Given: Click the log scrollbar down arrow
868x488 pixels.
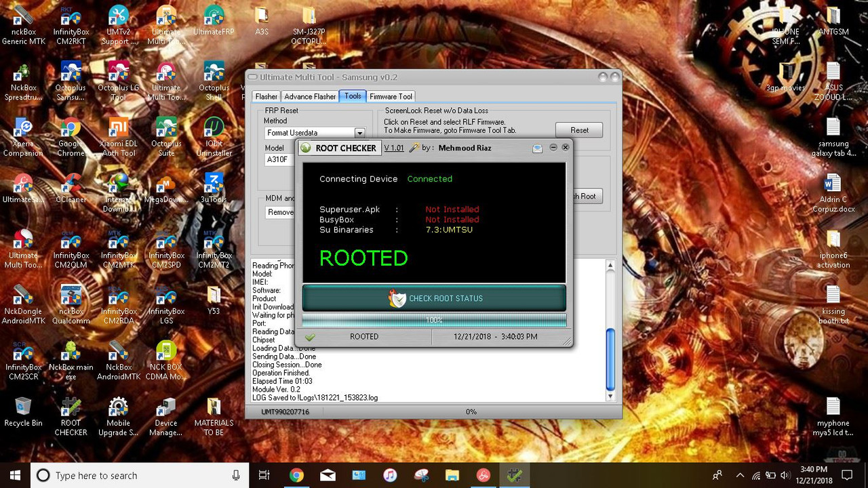Looking at the screenshot, I should [x=610, y=396].
